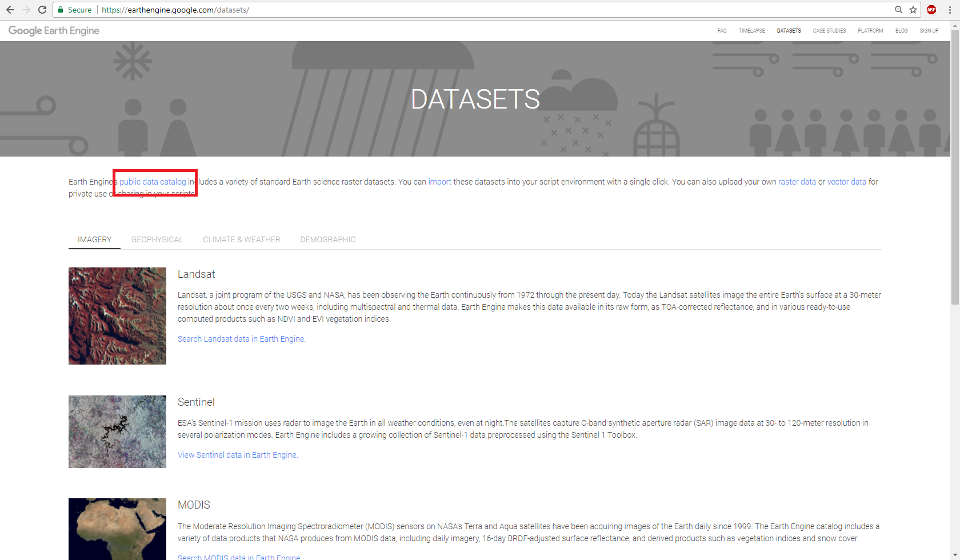Viewport: 960px width, 560px height.
Task: Open the Chrome menu
Action: 950,10
